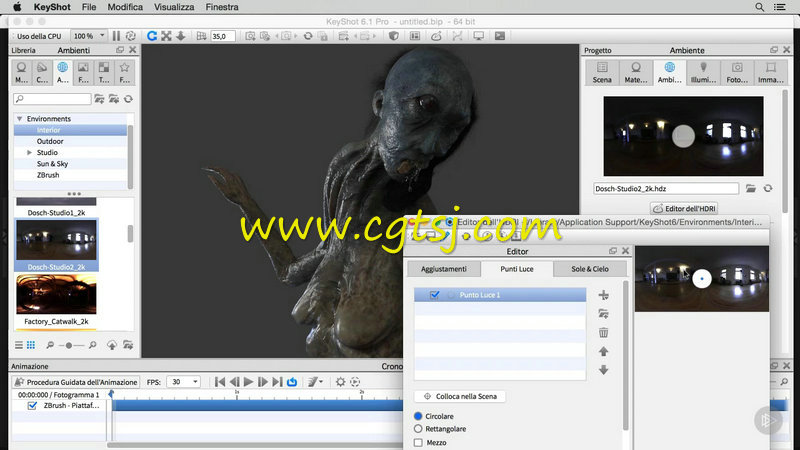Viewport: 800px width, 450px height.
Task: Click the scripting console icon in the toolbar
Action: (x=499, y=36)
